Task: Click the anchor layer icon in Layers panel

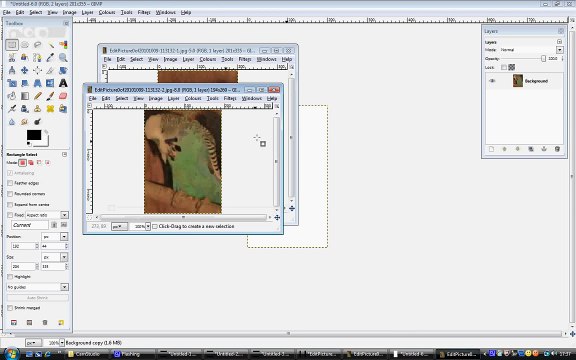Action: pos(544,149)
